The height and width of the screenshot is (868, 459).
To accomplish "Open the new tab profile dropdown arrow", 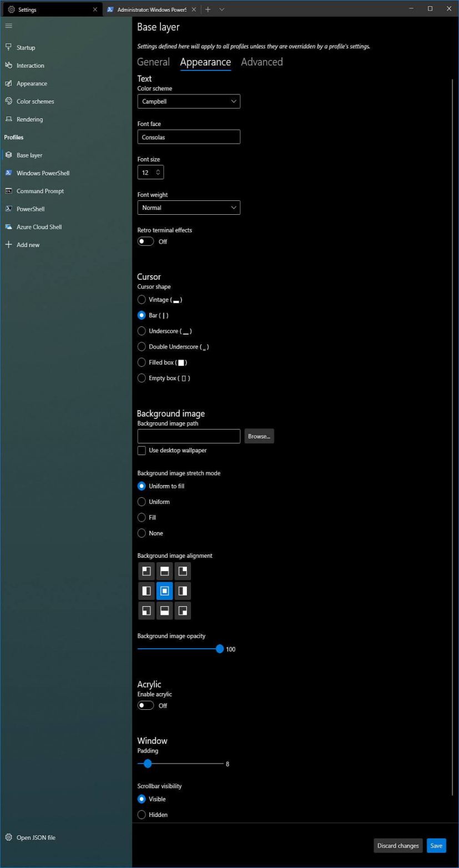I will click(222, 9).
